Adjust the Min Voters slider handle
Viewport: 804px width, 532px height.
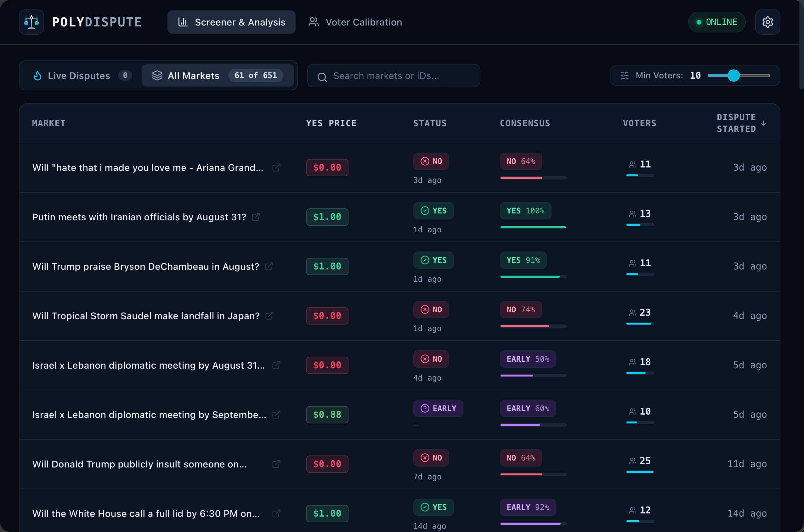tap(733, 76)
